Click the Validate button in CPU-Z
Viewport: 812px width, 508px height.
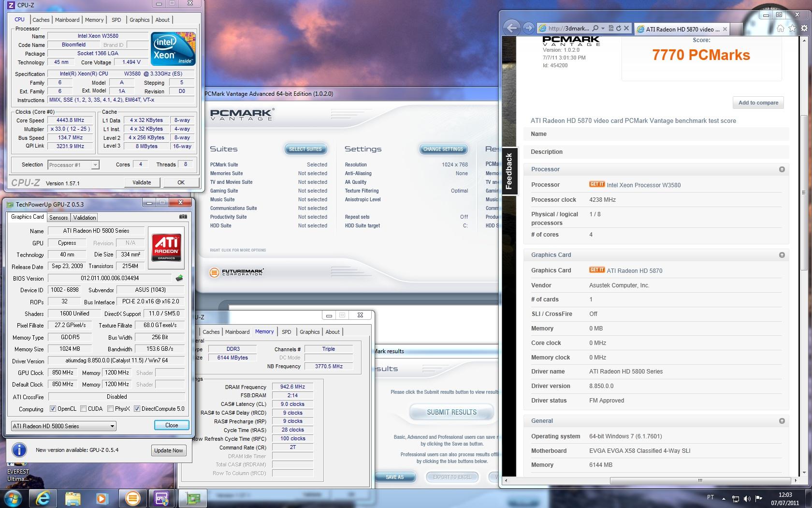(x=142, y=182)
